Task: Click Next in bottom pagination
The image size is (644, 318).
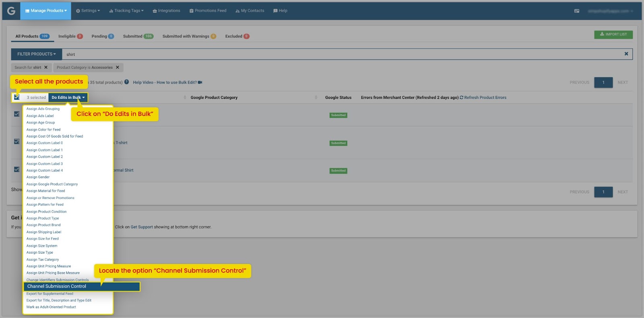Action: 623,192
